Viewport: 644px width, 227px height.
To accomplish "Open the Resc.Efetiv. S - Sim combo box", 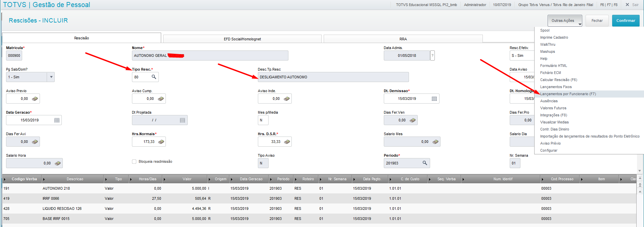I will 522,55.
